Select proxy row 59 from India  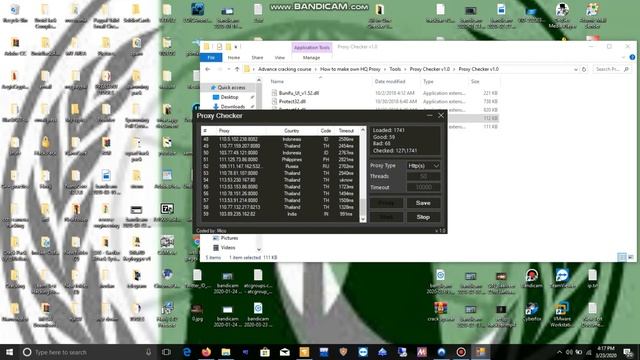(x=280, y=214)
